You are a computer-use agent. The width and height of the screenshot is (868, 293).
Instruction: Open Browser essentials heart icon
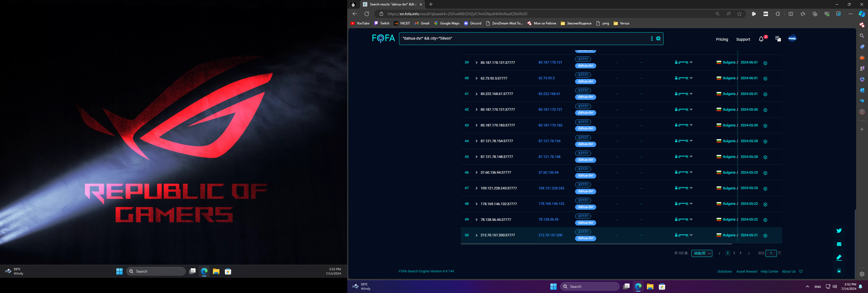[827, 14]
